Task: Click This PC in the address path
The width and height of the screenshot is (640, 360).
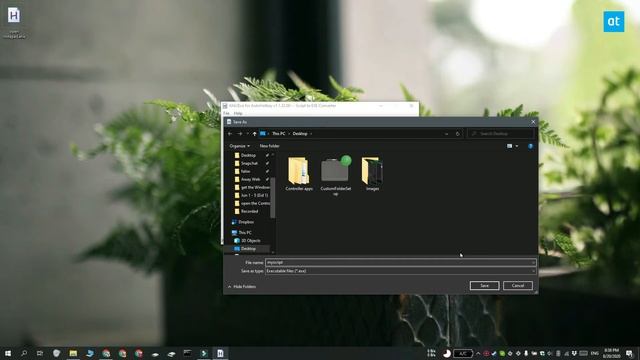Action: [x=279, y=134]
